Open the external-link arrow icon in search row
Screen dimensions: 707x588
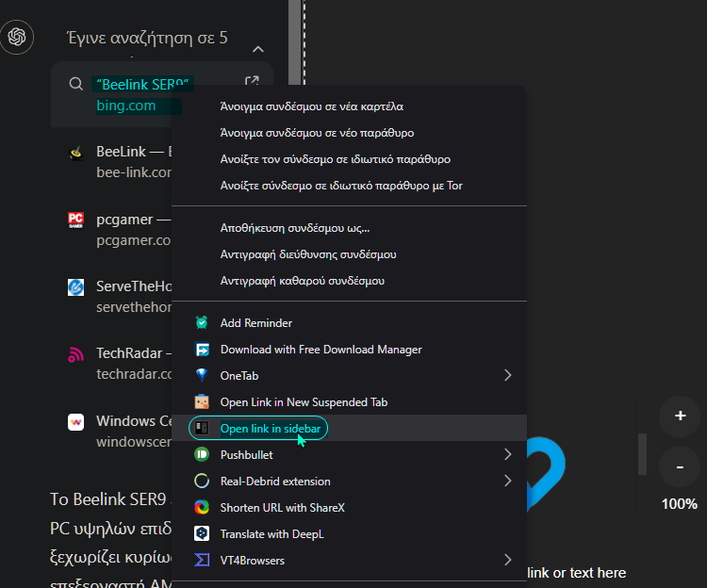coord(252,81)
